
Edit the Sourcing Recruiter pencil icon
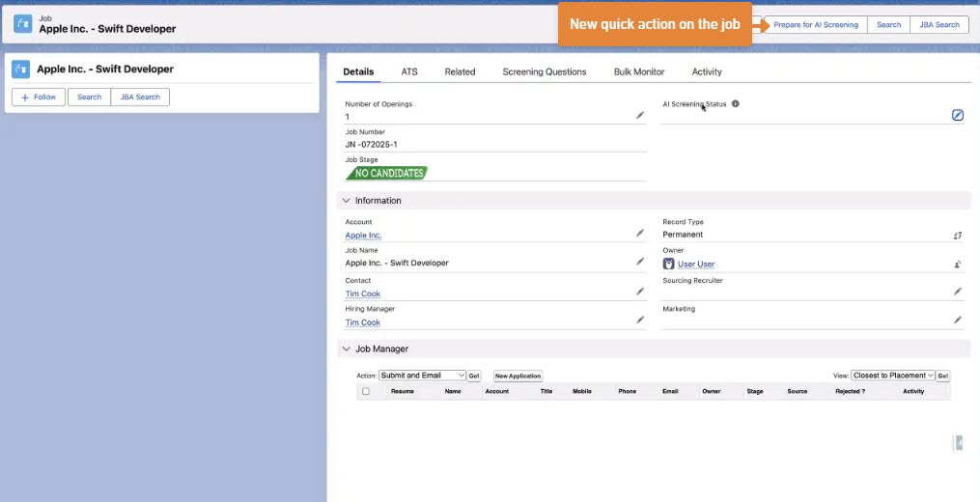tap(957, 291)
